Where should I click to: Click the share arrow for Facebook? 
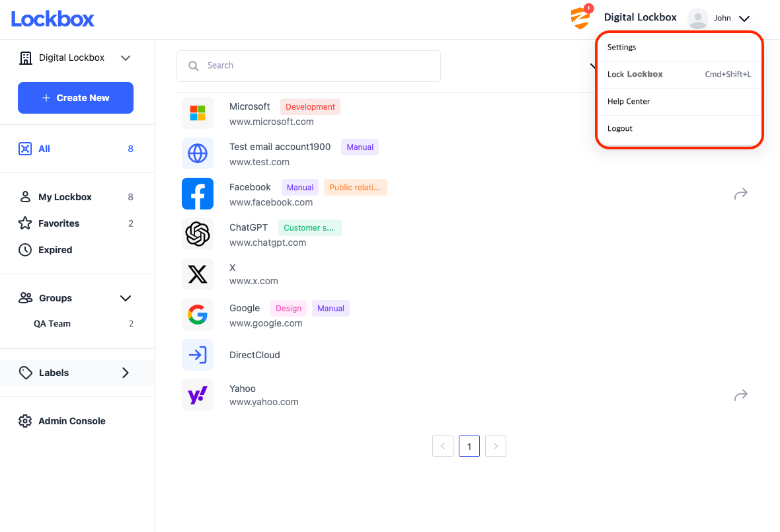[x=740, y=194]
